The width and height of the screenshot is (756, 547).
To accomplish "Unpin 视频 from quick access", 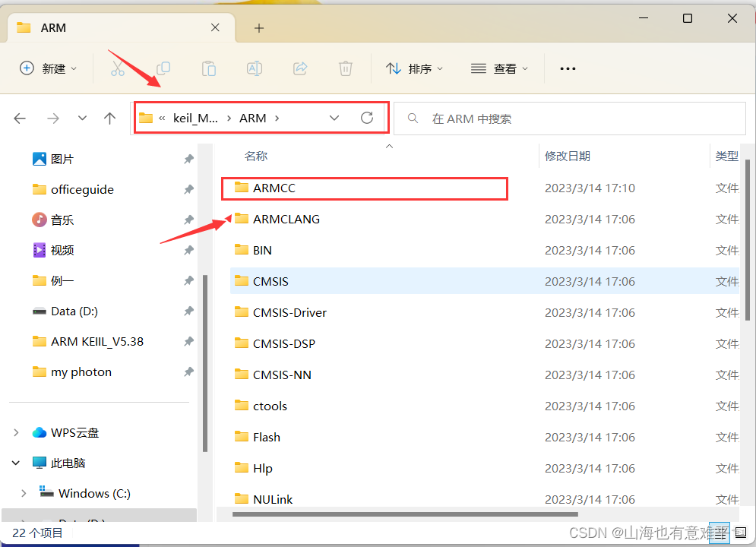I will pos(188,250).
